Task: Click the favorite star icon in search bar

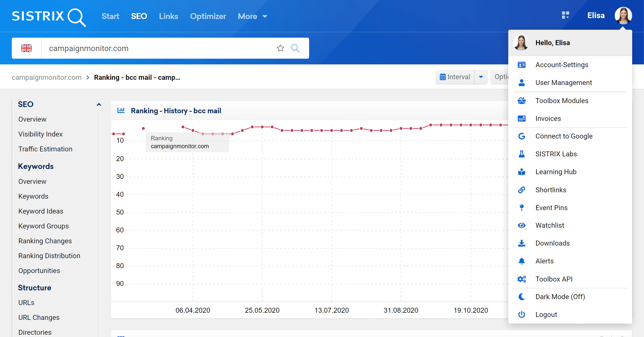Action: (x=280, y=48)
